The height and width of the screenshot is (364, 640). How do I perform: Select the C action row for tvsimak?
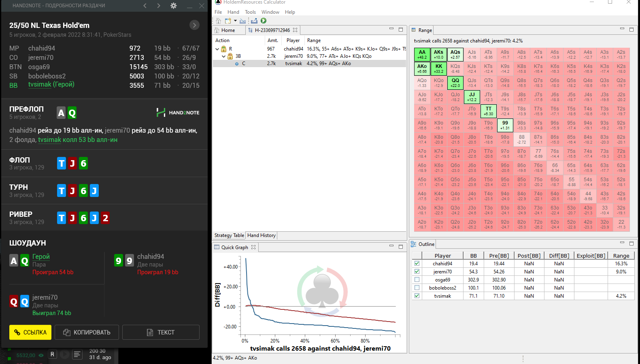click(x=309, y=63)
